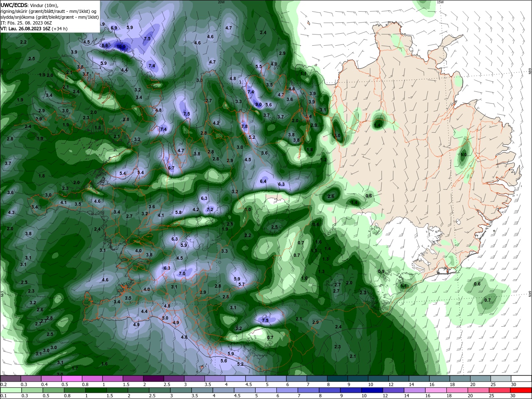Click the "7.2" precipitation value on the map
The height and width of the screenshot is (399, 532).
(x=210, y=209)
